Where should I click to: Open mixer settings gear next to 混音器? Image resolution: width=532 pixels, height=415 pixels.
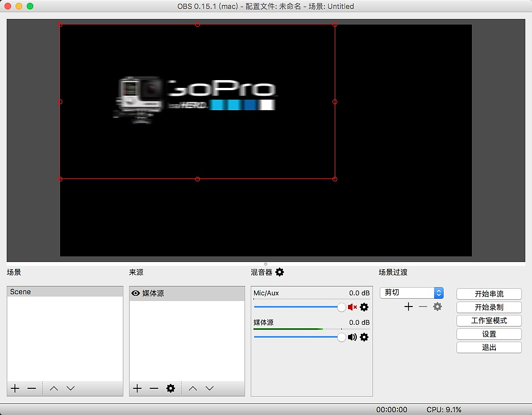click(x=280, y=272)
